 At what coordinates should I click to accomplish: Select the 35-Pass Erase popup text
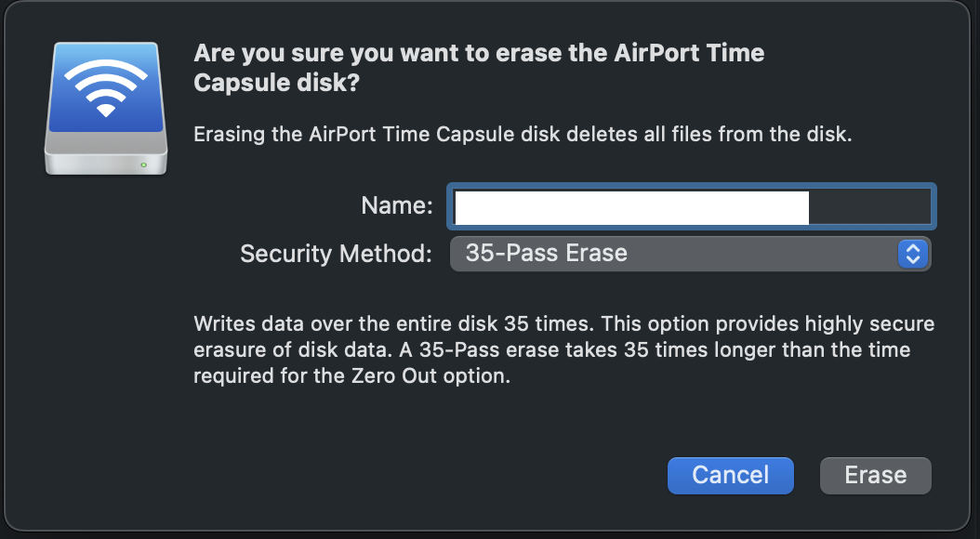point(547,253)
